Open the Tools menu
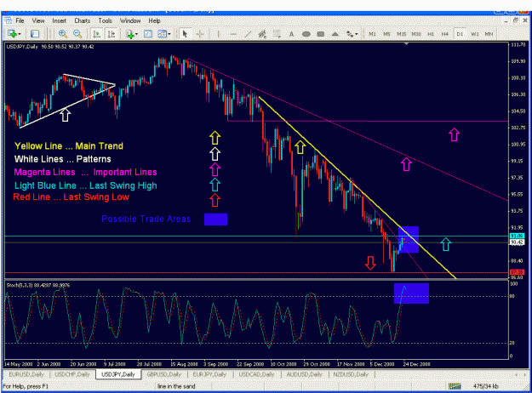 [x=106, y=20]
